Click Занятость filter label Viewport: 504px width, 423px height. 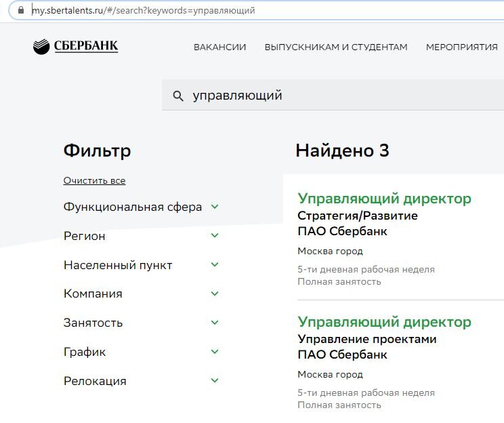[x=93, y=323]
